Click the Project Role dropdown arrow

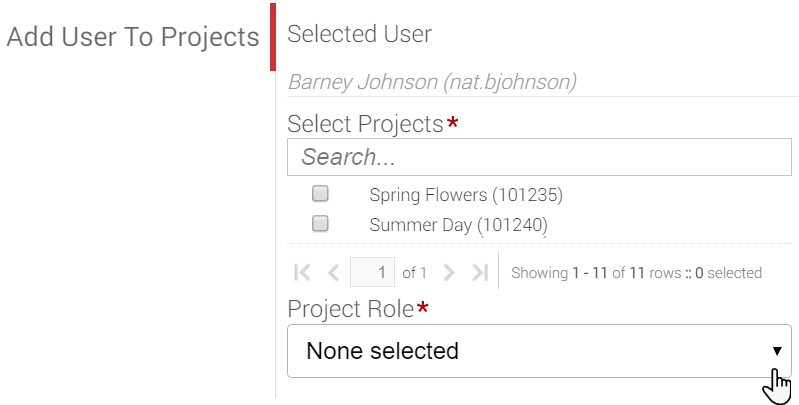coord(777,351)
